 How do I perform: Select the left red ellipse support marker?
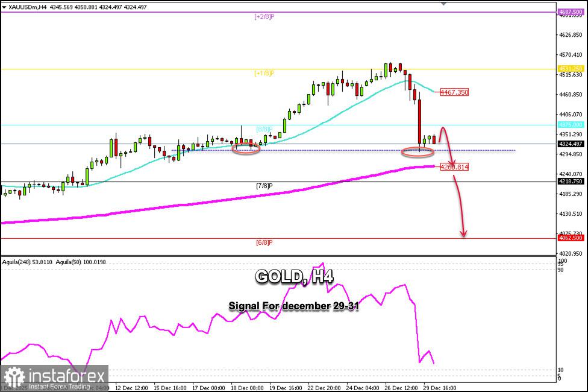tap(246, 149)
